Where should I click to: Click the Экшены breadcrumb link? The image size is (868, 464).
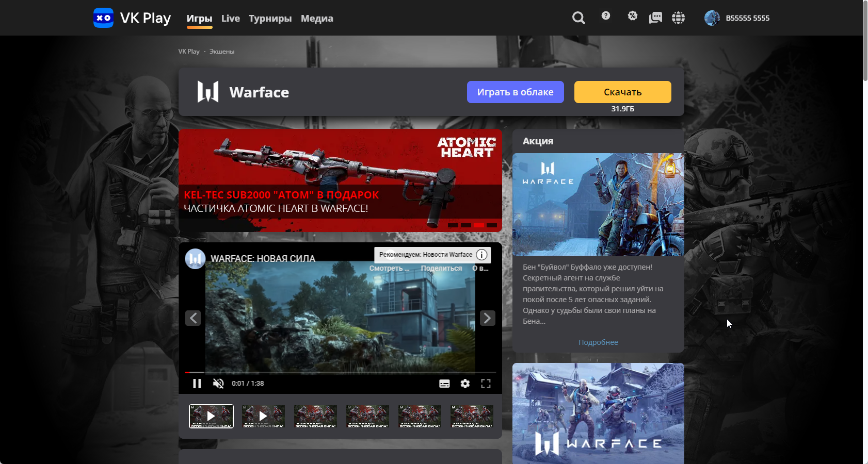pyautogui.click(x=222, y=52)
